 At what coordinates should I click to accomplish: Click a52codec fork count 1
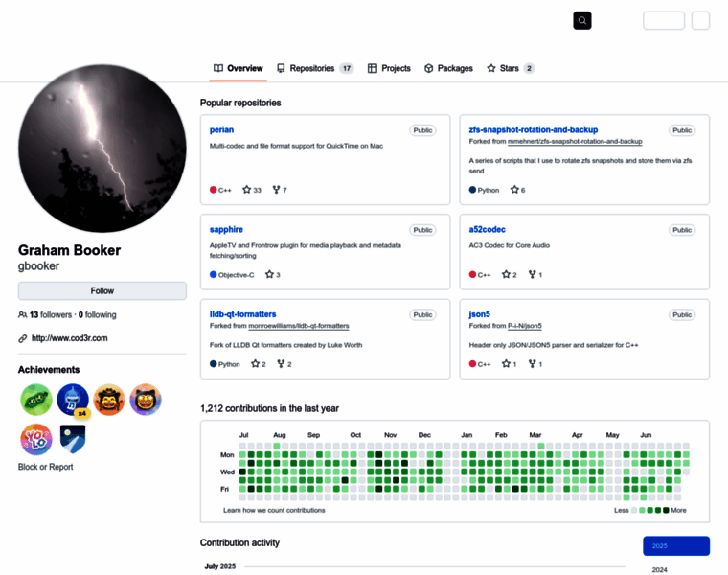coord(535,274)
